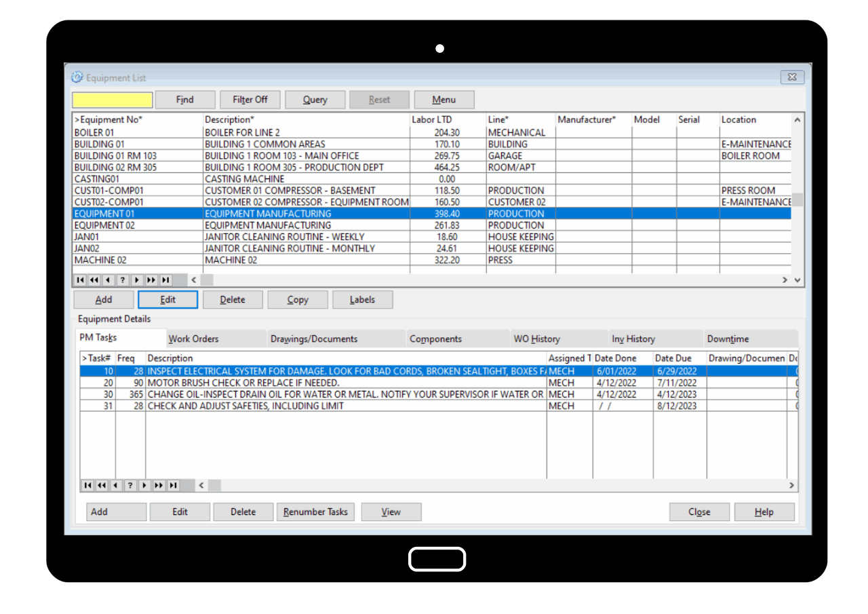Open the Menu button next to Reset
Viewport: 868px width, 614px height.
click(443, 99)
